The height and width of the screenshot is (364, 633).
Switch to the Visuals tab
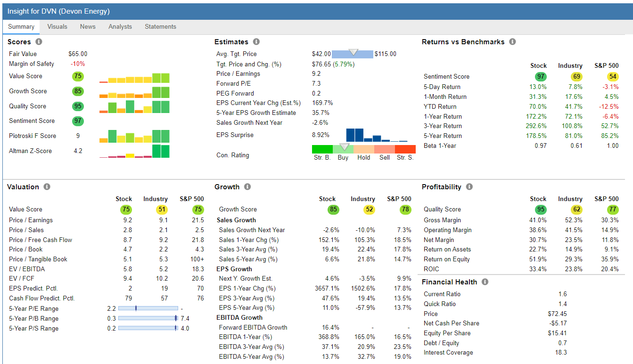click(x=58, y=27)
